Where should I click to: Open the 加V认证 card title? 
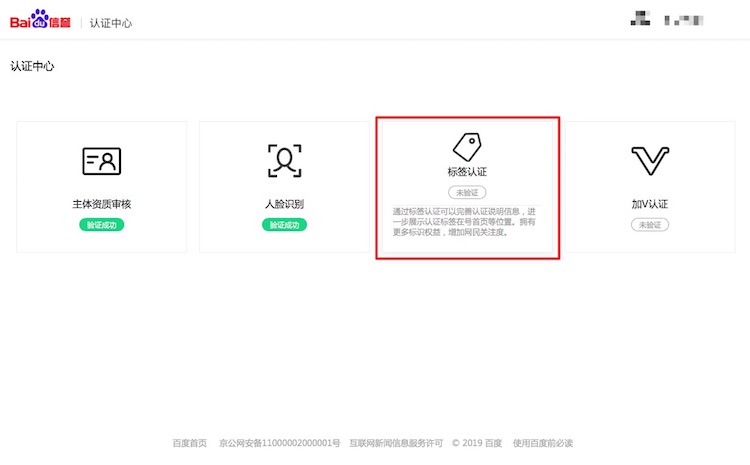tap(650, 204)
